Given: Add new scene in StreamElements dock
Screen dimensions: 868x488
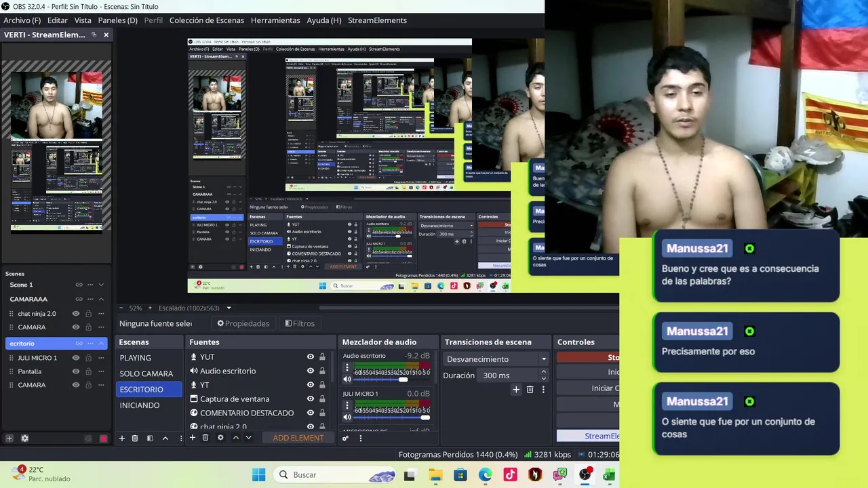Looking at the screenshot, I should [x=9, y=439].
